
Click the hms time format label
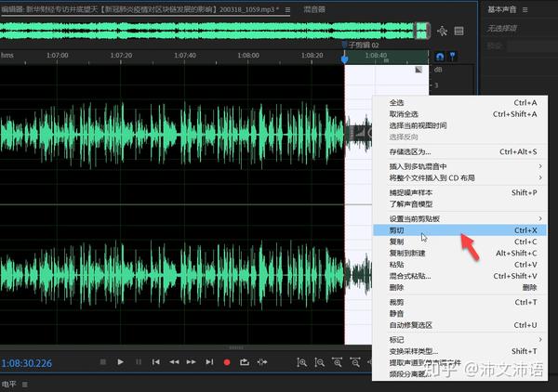click(x=7, y=55)
